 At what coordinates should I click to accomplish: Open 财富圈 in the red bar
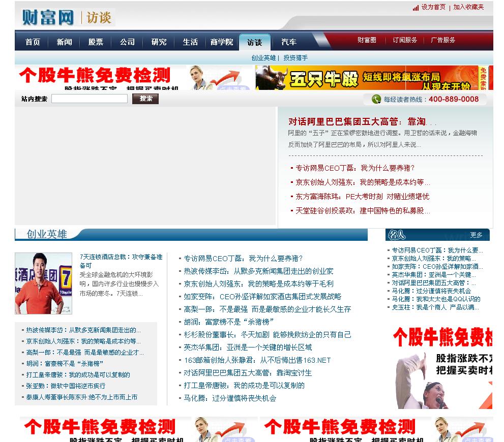(367, 40)
